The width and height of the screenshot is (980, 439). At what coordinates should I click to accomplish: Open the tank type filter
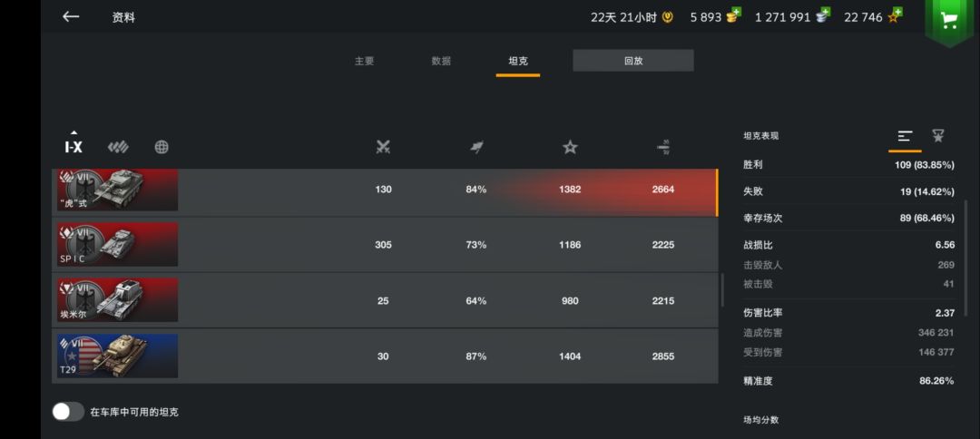(x=118, y=147)
